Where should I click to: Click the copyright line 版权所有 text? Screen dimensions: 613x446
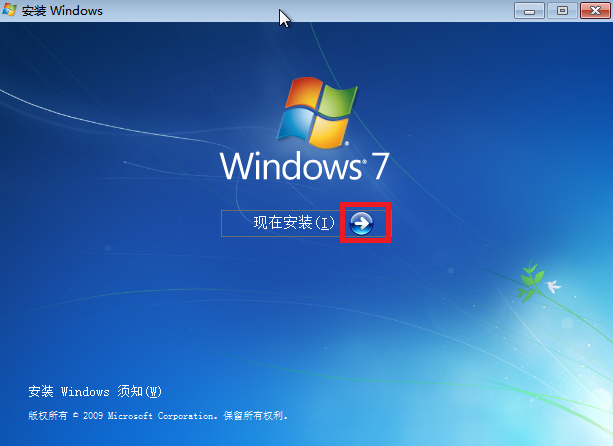pos(47,415)
